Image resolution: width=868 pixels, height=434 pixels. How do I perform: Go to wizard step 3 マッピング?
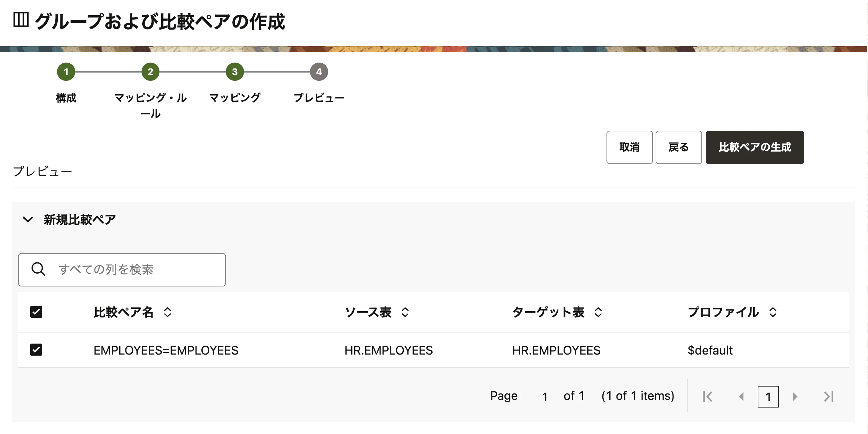[235, 72]
